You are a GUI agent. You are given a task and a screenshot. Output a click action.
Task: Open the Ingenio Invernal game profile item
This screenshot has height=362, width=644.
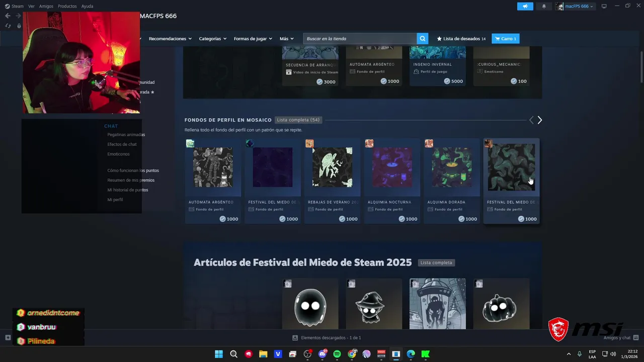click(x=438, y=66)
